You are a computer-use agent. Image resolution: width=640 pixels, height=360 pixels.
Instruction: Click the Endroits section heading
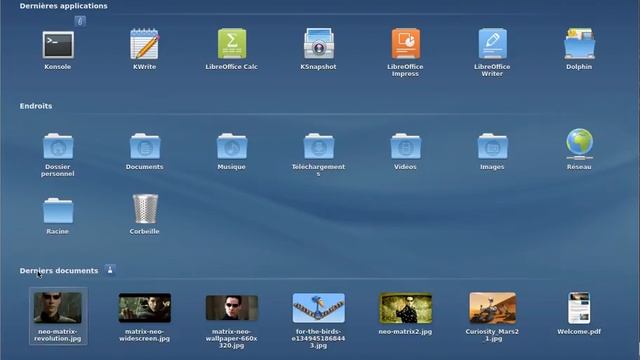[36, 106]
